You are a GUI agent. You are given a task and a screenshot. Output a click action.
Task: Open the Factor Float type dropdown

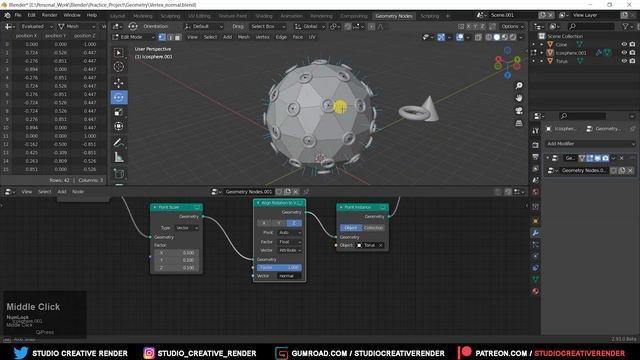point(290,242)
